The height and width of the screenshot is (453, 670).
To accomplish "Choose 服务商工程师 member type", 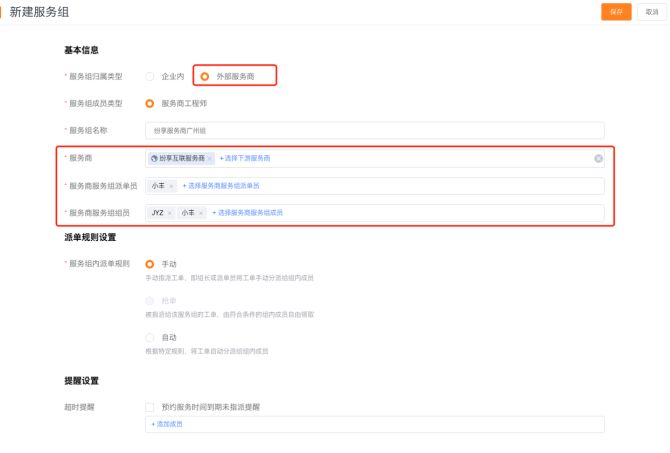I will (150, 103).
